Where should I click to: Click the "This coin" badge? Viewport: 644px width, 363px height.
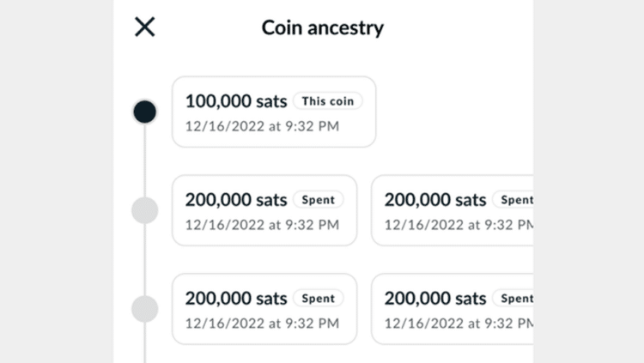pos(327,101)
